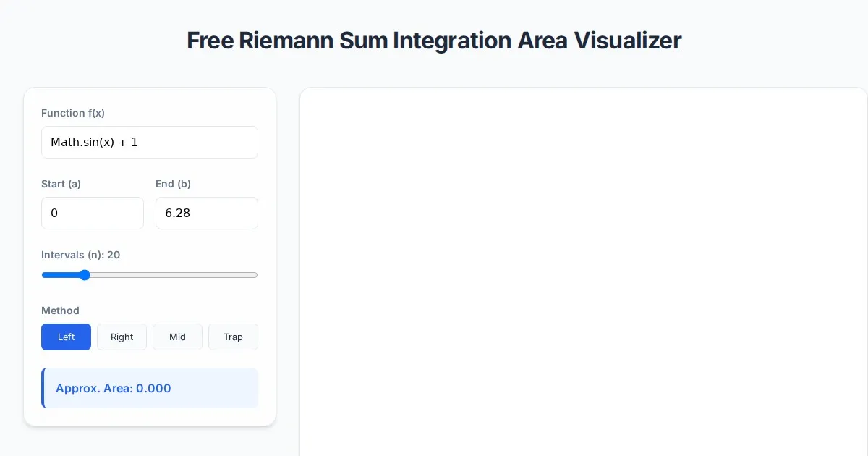Click the Function f(x) input field
The height and width of the screenshot is (456, 868).
point(149,143)
